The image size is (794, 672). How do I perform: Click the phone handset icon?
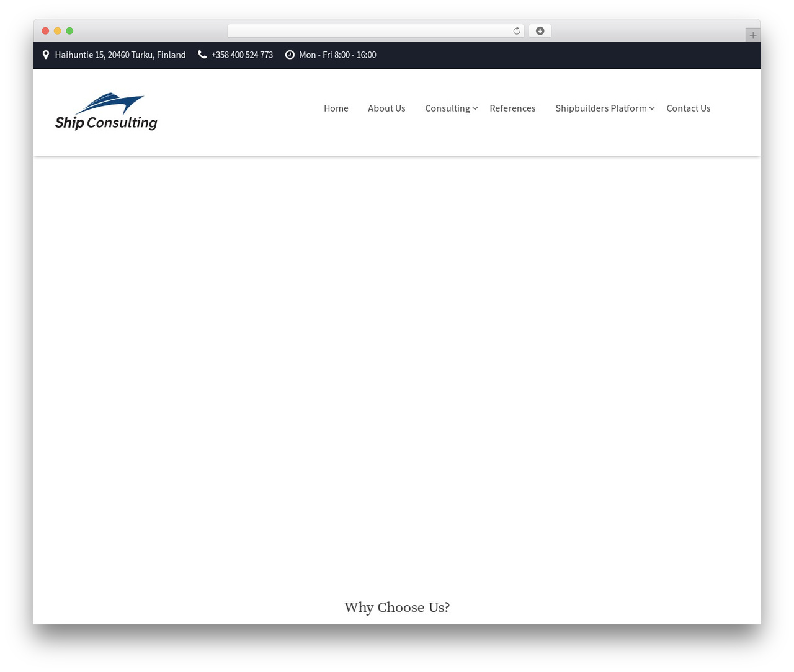pyautogui.click(x=202, y=55)
